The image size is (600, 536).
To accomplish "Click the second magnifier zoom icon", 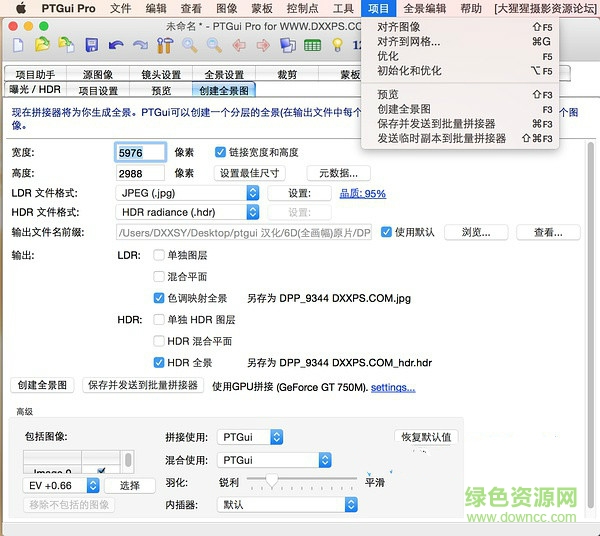I will [214, 45].
